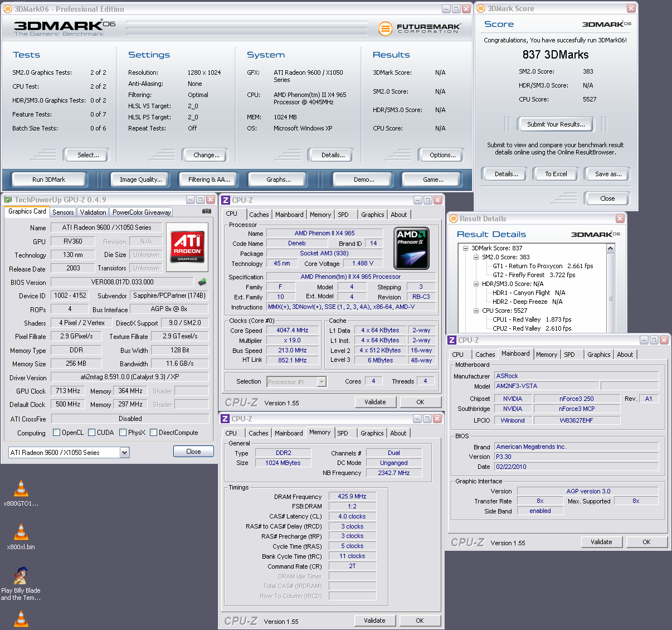The height and width of the screenshot is (630, 672).
Task: Collapse the SM2.0 Score: 383 node
Action: pyautogui.click(x=476, y=257)
